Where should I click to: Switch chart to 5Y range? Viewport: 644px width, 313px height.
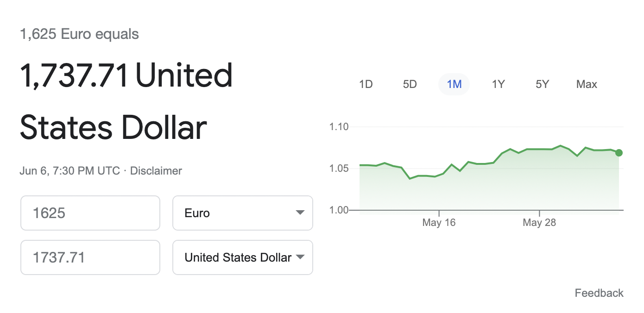(542, 84)
